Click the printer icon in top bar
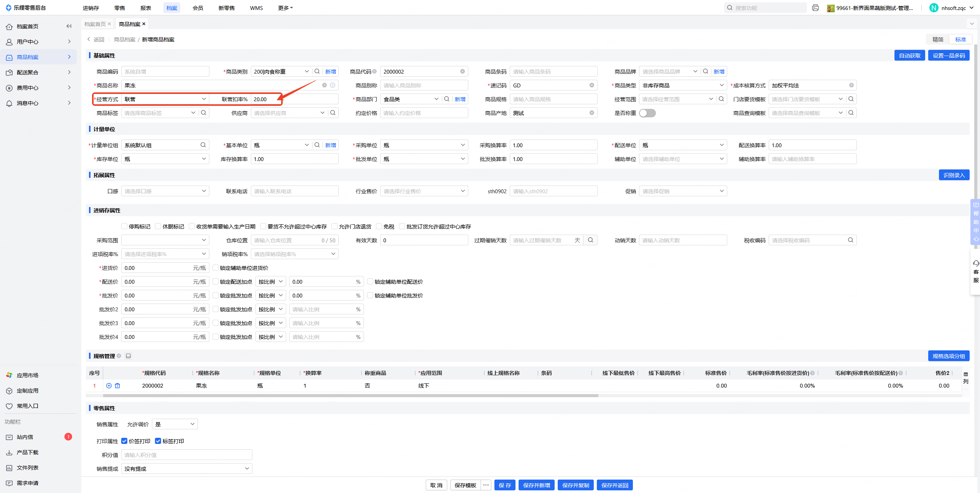 click(x=815, y=8)
